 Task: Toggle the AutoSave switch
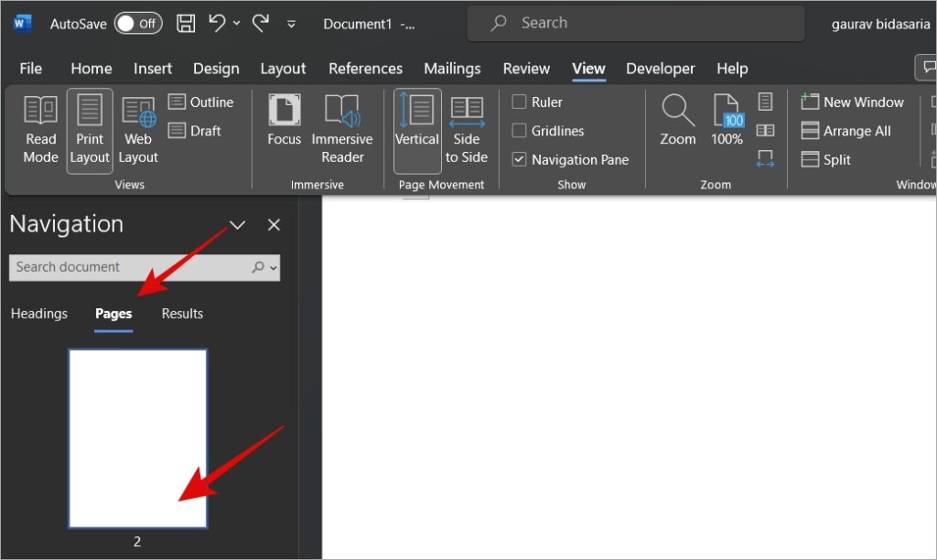tap(138, 23)
